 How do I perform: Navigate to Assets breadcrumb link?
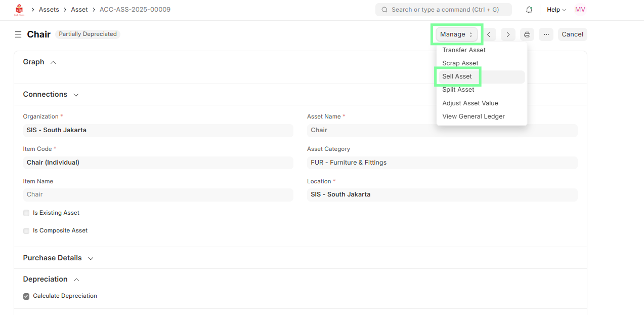pyautogui.click(x=49, y=10)
